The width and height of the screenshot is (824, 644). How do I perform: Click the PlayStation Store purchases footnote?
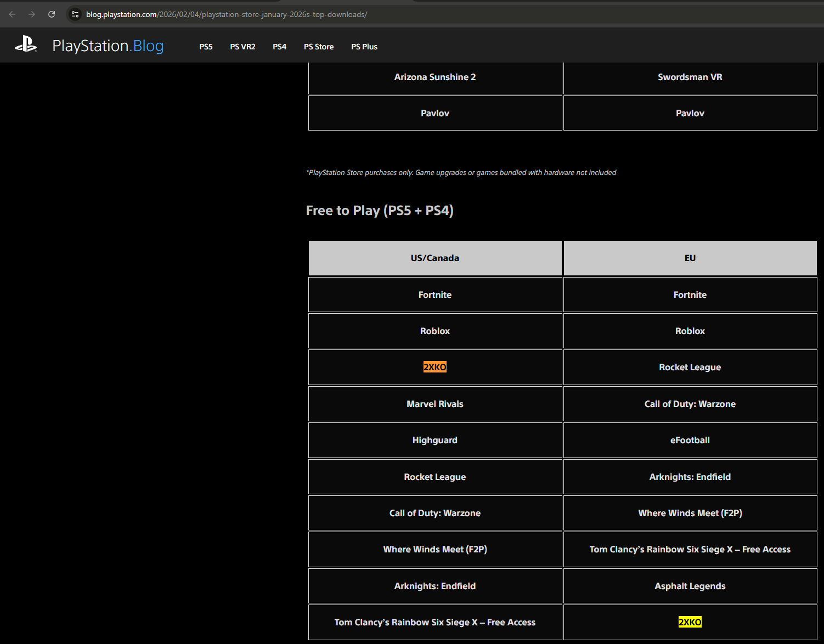461,173
